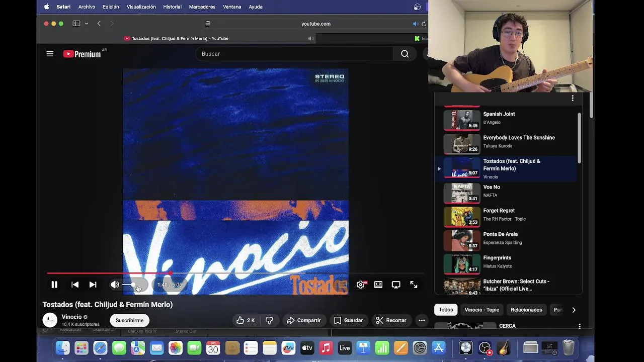Select the Relacionados filter chip
Screen dimensions: 644x362
pos(526,310)
